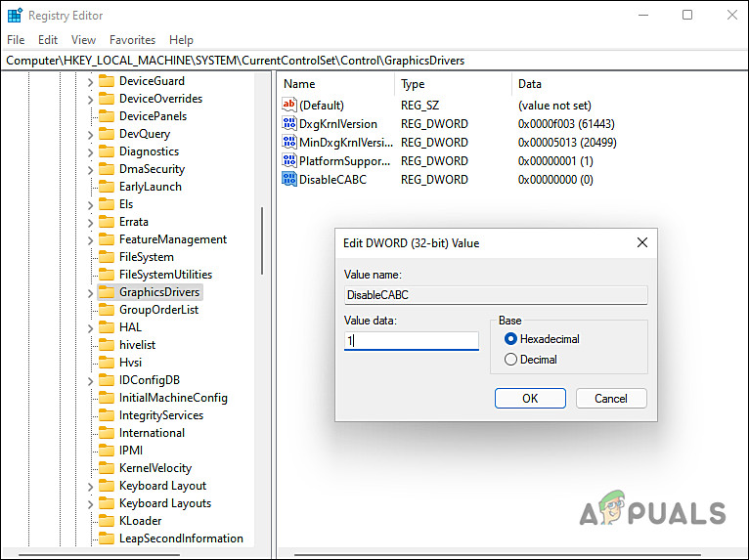Select the KernelVelocity key
Screen dimensions: 749x560
(155, 468)
